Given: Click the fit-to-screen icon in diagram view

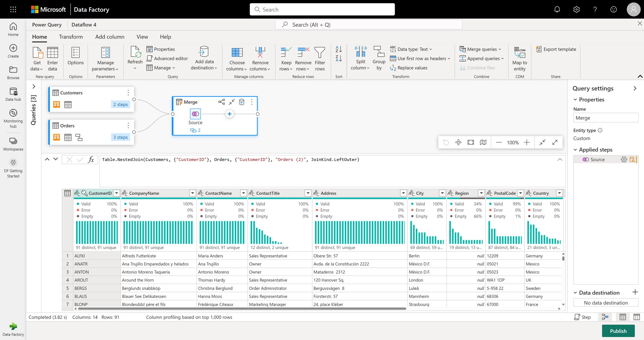Looking at the screenshot, I should pyautogui.click(x=470, y=142).
